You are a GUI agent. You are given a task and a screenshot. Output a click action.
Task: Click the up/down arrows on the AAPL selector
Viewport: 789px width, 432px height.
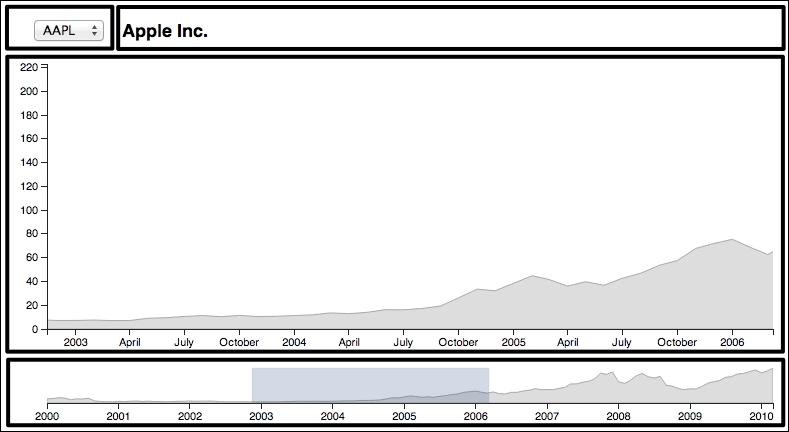(x=95, y=31)
